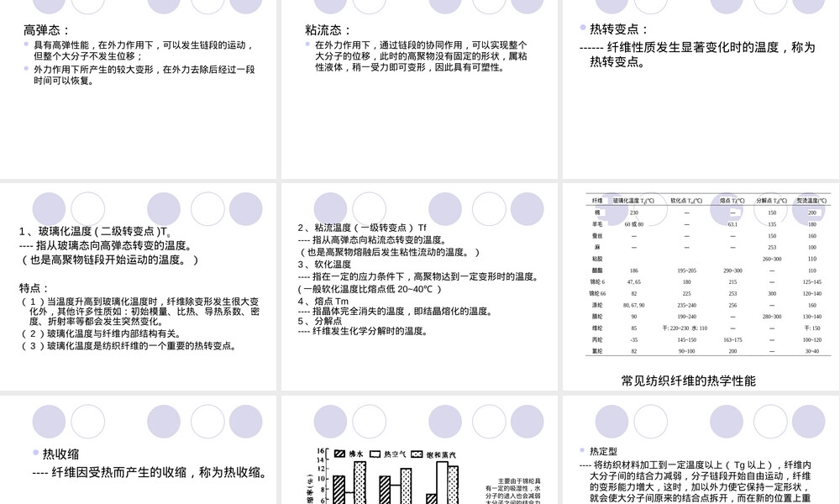Click the line '也是高聚物链段开始运动的温度'
Screen dimensions: 840x504
coord(109,260)
